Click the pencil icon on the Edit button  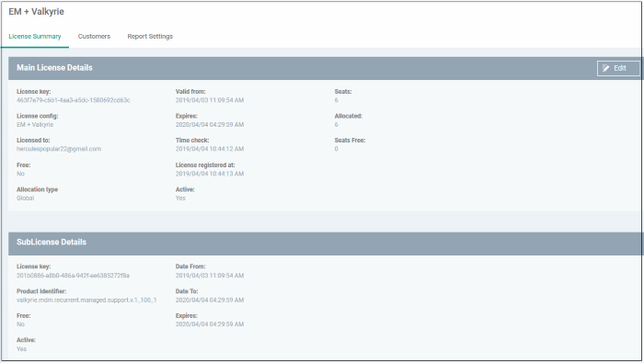(605, 68)
